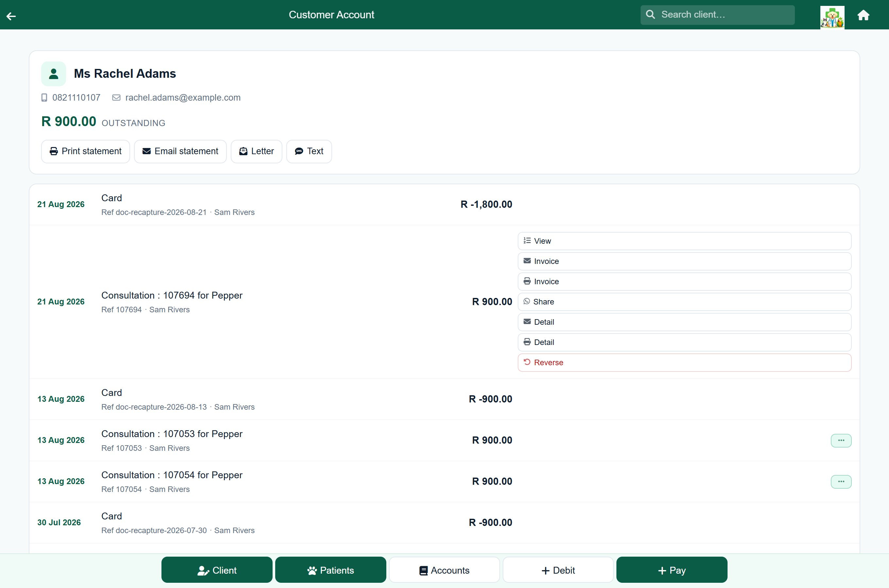Click the Ms Rachel Adams name heading
Image resolution: width=889 pixels, height=588 pixels.
coord(125,73)
